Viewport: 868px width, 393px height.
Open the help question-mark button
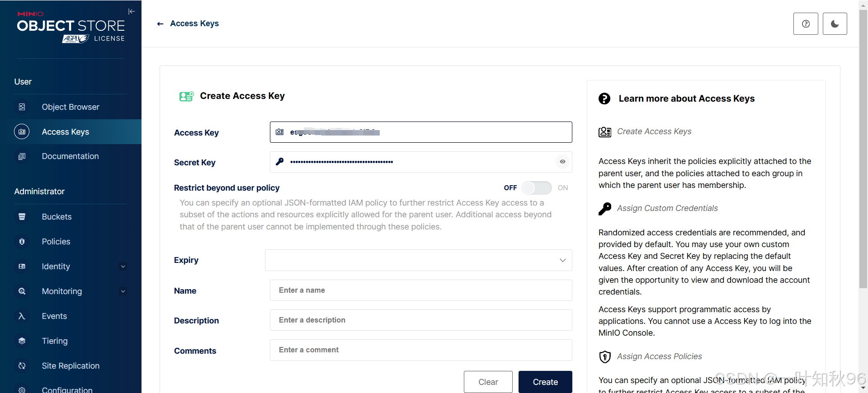coord(806,24)
